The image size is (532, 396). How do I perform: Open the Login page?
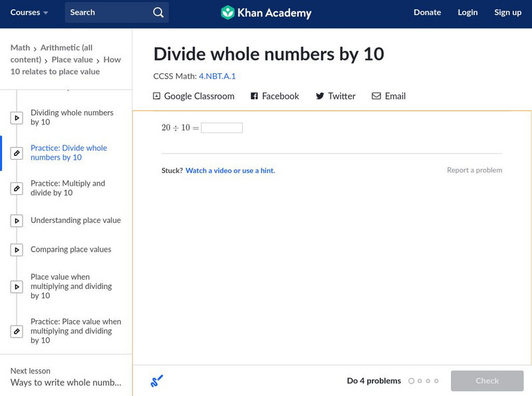pyautogui.click(x=467, y=13)
